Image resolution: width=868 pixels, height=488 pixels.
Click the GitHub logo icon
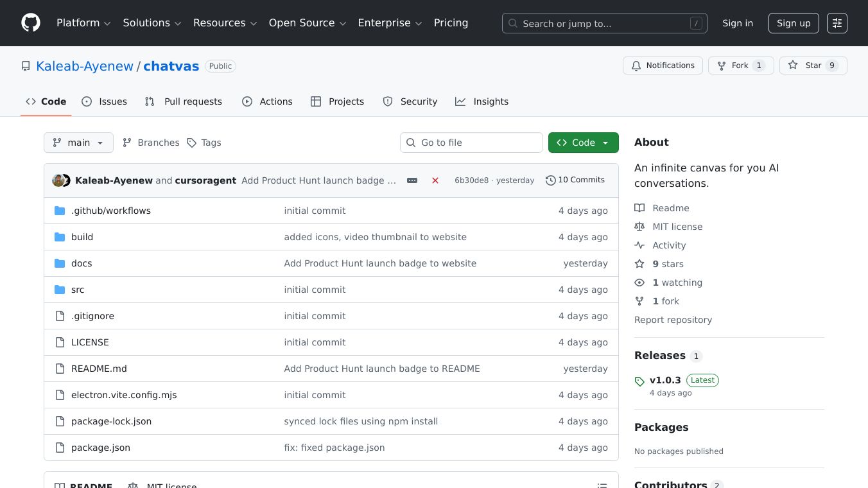tap(31, 23)
